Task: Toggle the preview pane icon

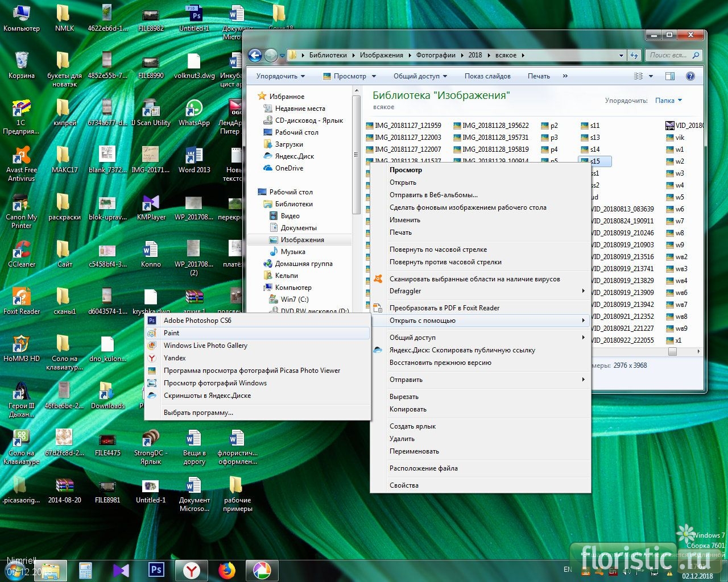Action: [670, 76]
